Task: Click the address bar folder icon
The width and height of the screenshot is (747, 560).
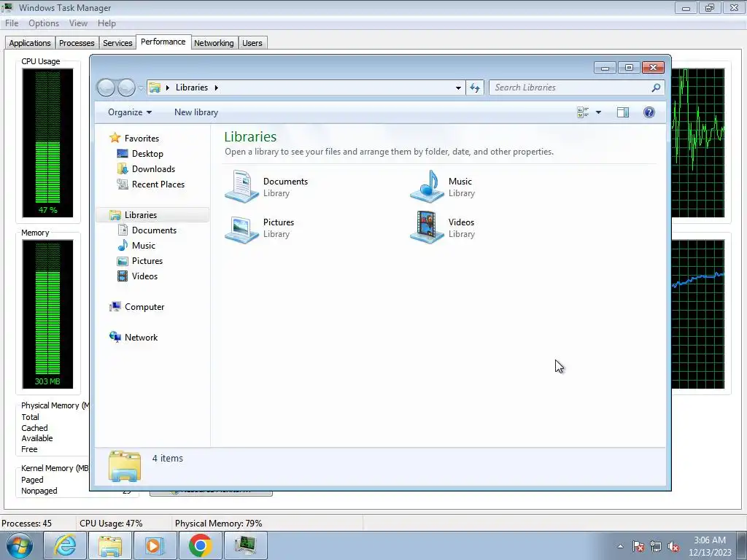Action: click(155, 87)
